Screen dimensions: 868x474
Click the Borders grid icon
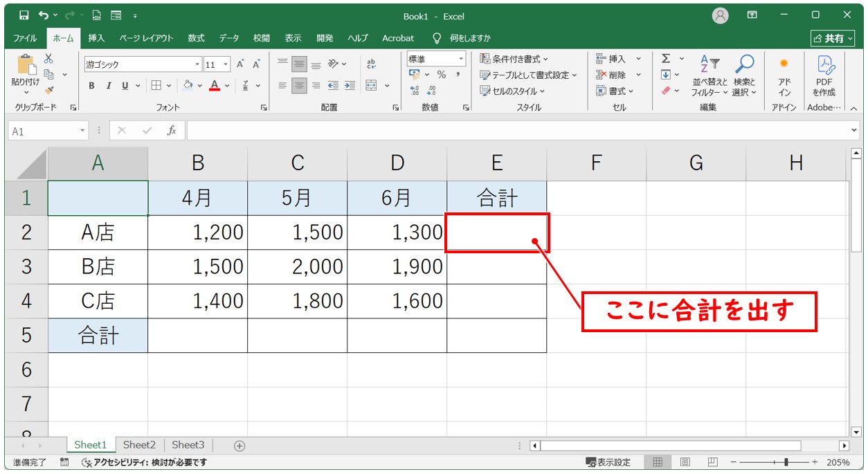156,86
